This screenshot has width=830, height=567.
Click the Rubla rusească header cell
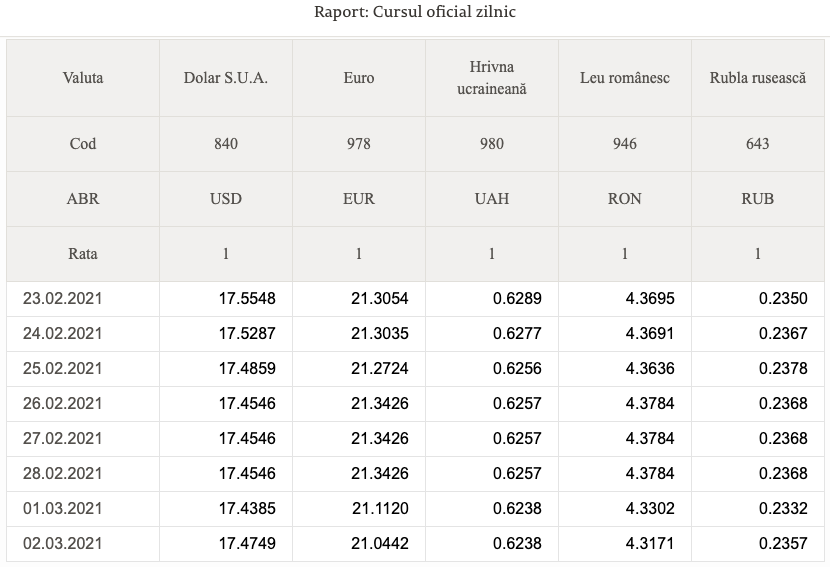click(757, 78)
